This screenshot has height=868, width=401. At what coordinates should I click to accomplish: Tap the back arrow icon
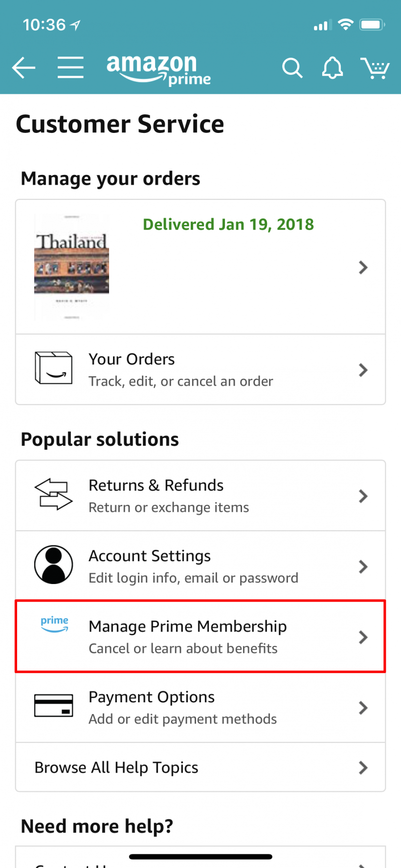click(x=23, y=67)
